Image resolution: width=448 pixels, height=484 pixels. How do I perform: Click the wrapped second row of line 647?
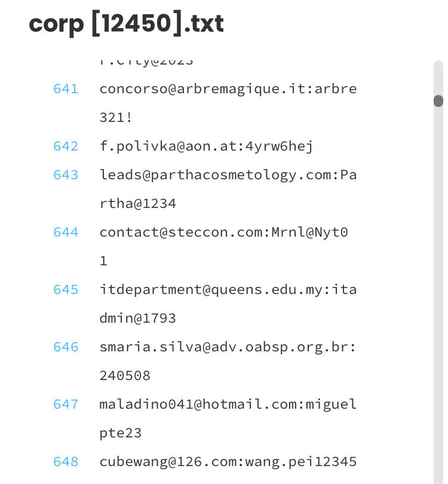(121, 433)
